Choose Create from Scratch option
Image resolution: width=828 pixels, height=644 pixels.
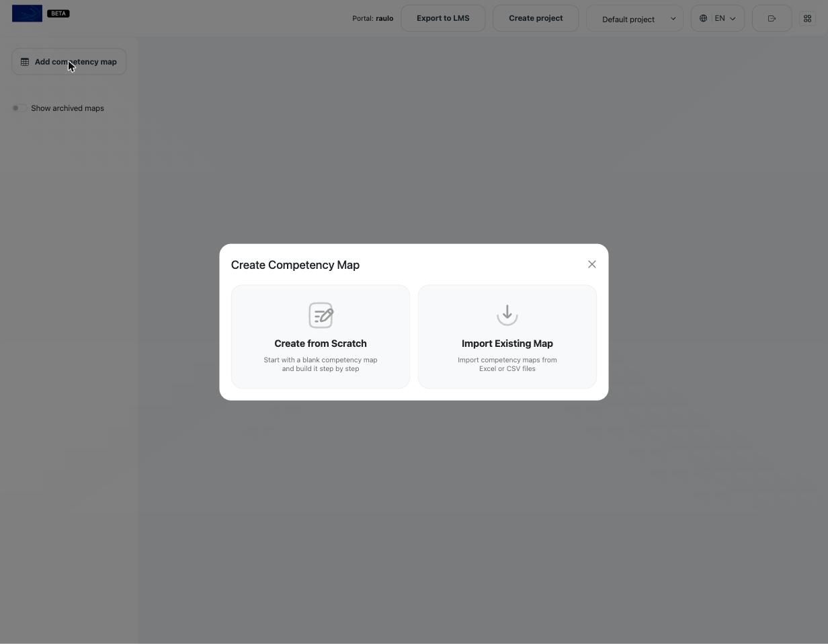click(x=321, y=337)
